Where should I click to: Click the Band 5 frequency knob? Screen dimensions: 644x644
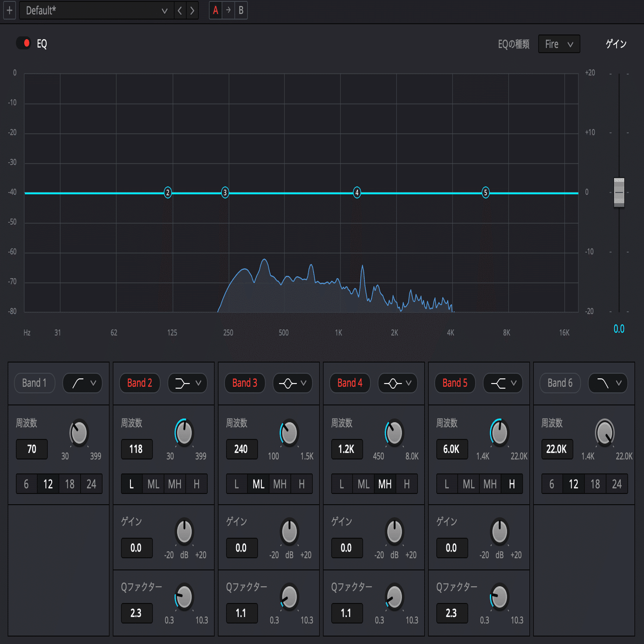pyautogui.click(x=500, y=432)
